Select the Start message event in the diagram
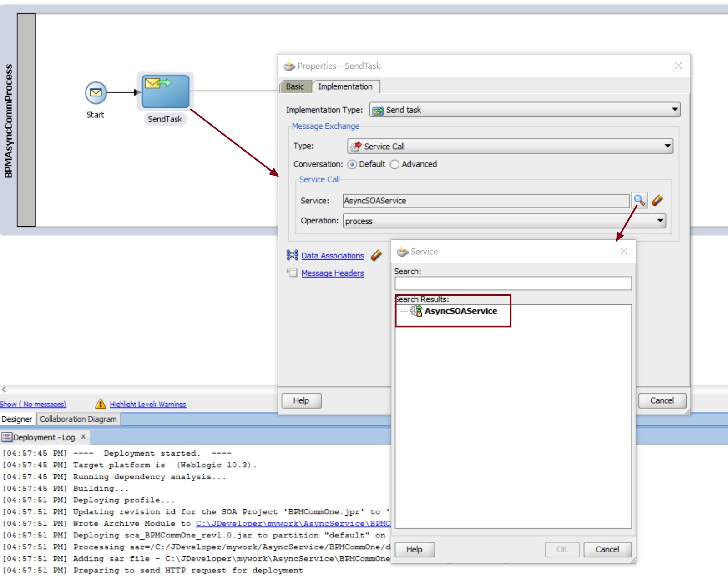 coord(95,92)
